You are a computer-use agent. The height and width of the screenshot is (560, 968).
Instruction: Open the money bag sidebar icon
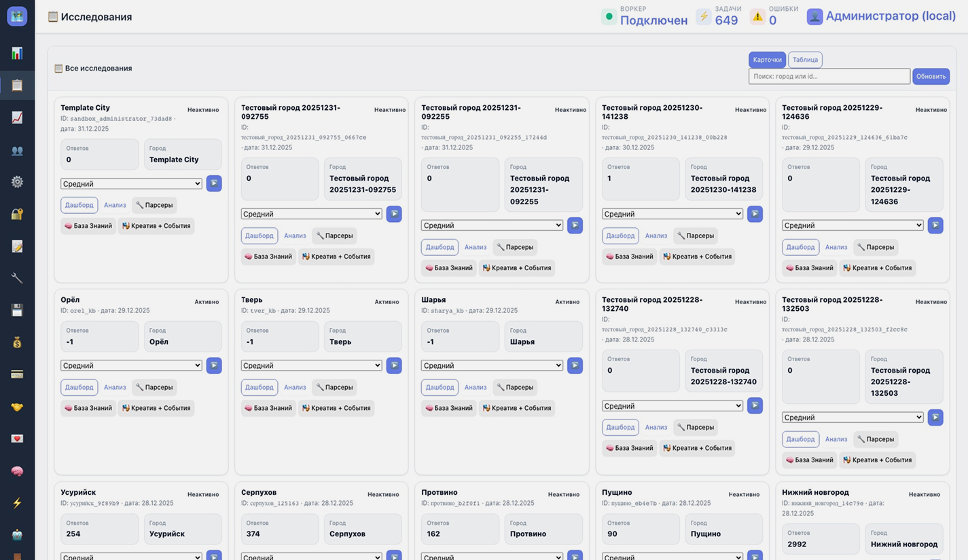click(x=17, y=342)
